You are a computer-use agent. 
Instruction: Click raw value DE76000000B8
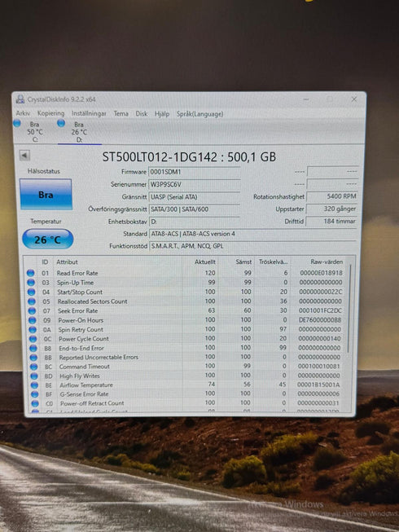point(320,320)
